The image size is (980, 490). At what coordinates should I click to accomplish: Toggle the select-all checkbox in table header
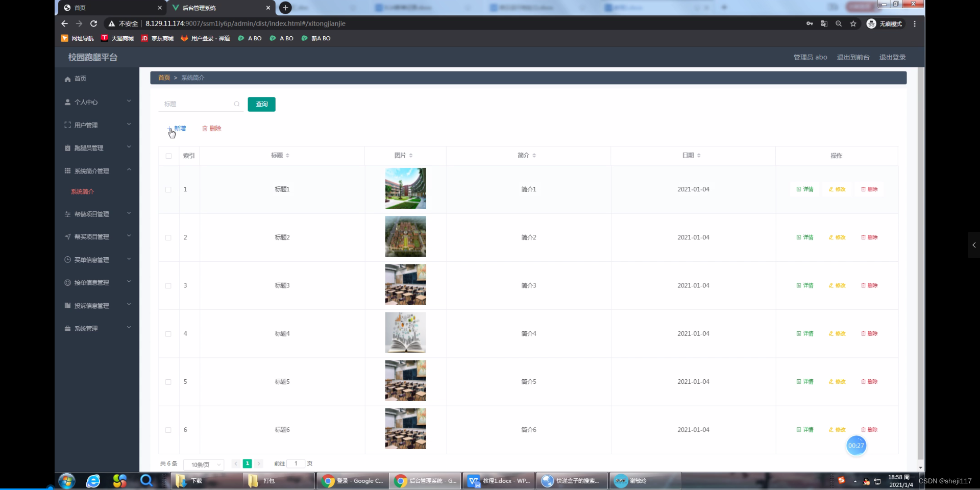coord(168,156)
